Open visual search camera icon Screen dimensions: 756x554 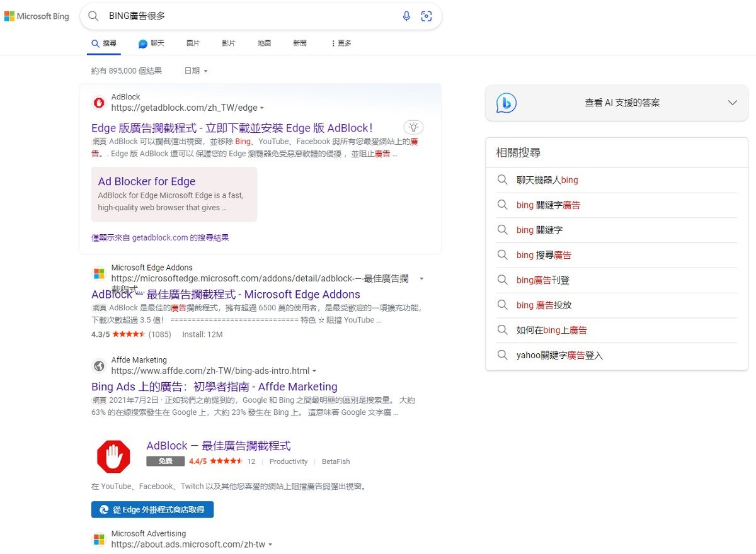[x=427, y=16]
